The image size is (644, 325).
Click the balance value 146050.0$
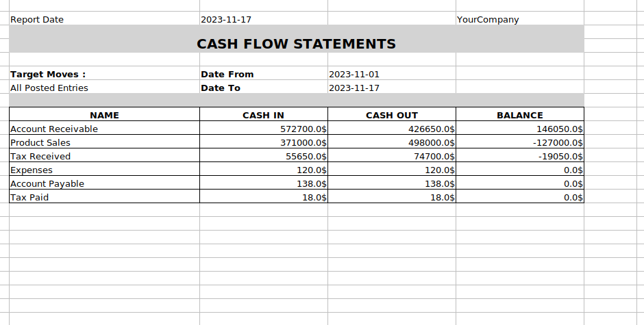tap(560, 129)
